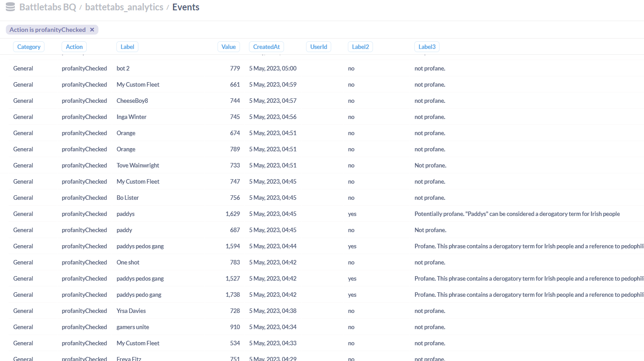Image resolution: width=644 pixels, height=361 pixels.
Task: Open the Label column header menu
Action: pyautogui.click(x=128, y=47)
